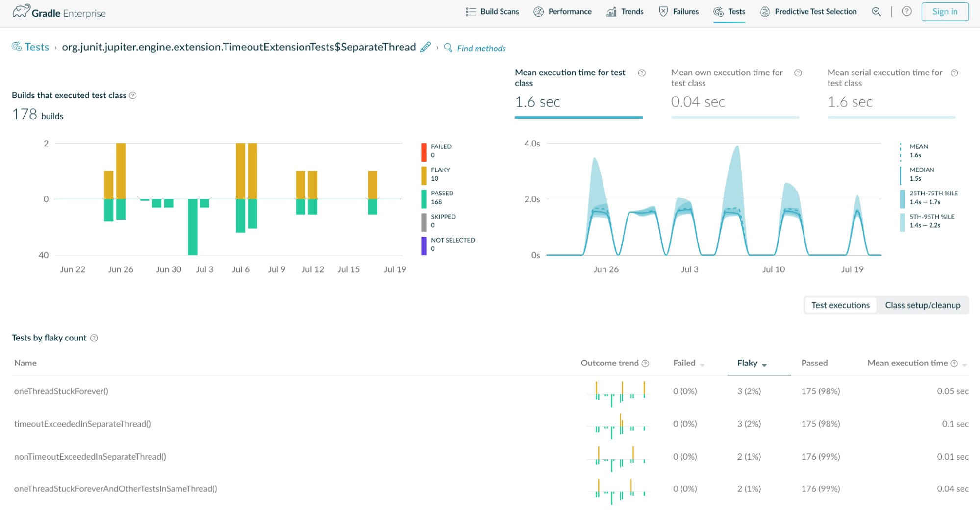Click the Find methods link
Image resolution: width=980 pixels, height=510 pixels.
(x=481, y=48)
